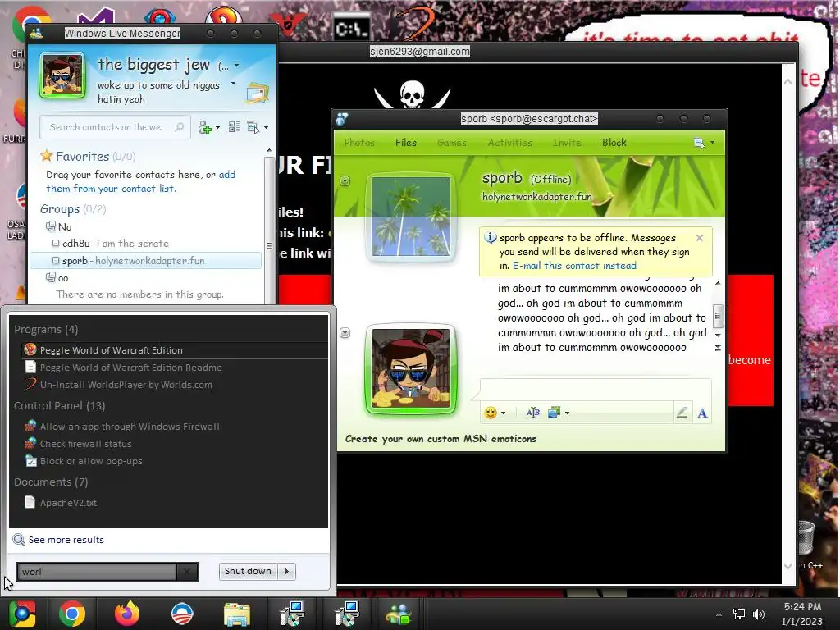Viewport: 840px width, 630px height.
Task: Click 'See more results' in Start menu
Action: coord(66,540)
